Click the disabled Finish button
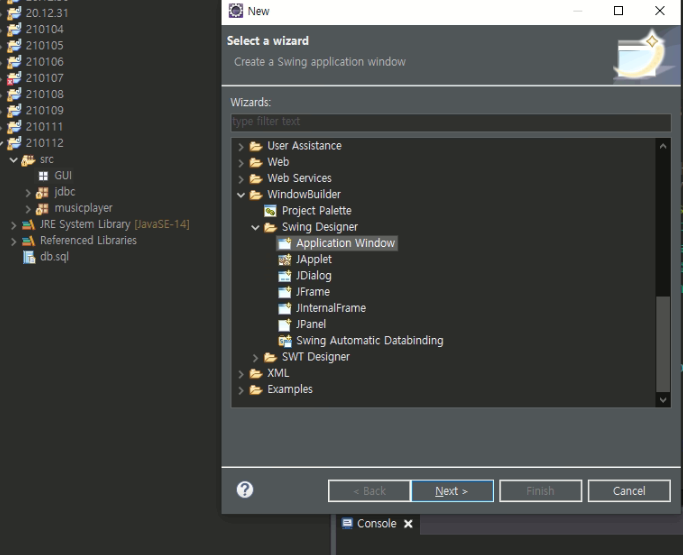 [x=541, y=491]
